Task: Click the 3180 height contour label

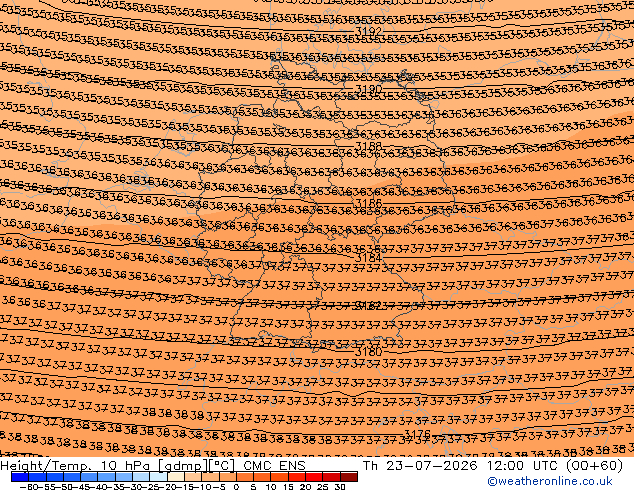Action: 368,352
